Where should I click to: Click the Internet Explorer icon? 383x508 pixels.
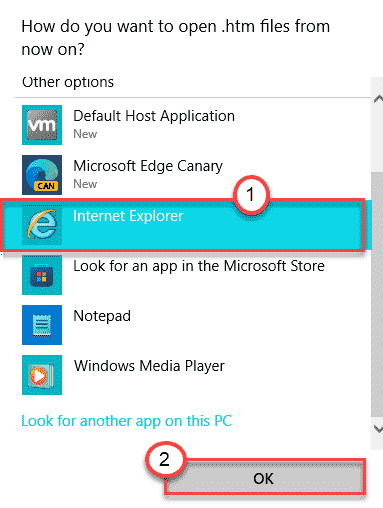tap(42, 225)
